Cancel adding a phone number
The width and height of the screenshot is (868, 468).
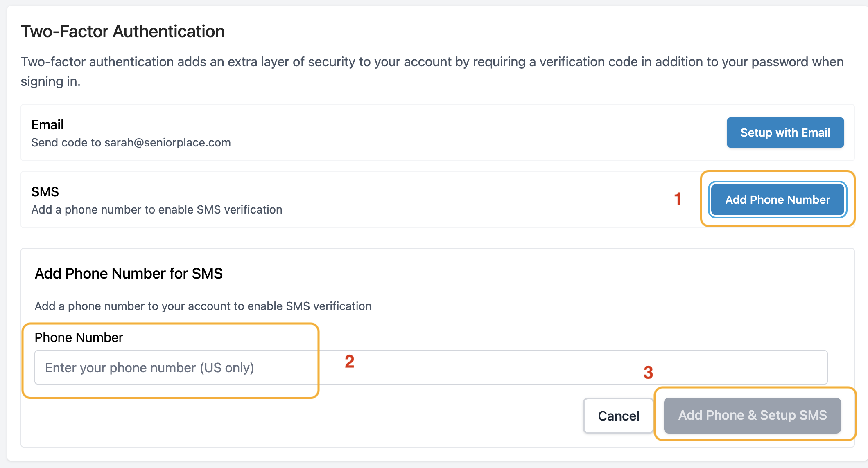click(618, 416)
